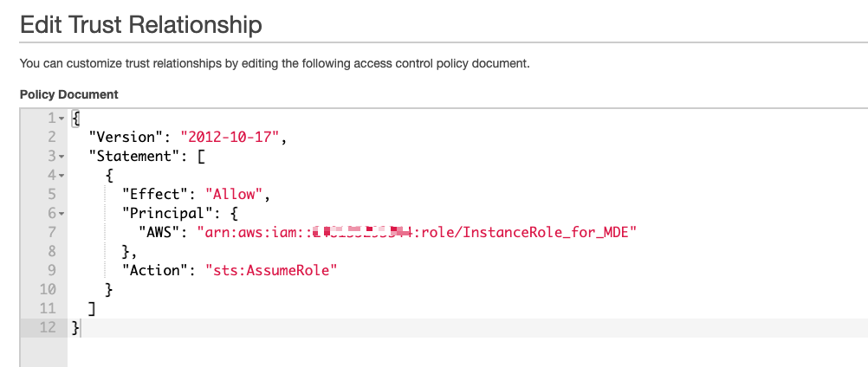Click line number 7 in the gutter
Image resolution: width=868 pixels, height=367 pixels.
click(51, 232)
